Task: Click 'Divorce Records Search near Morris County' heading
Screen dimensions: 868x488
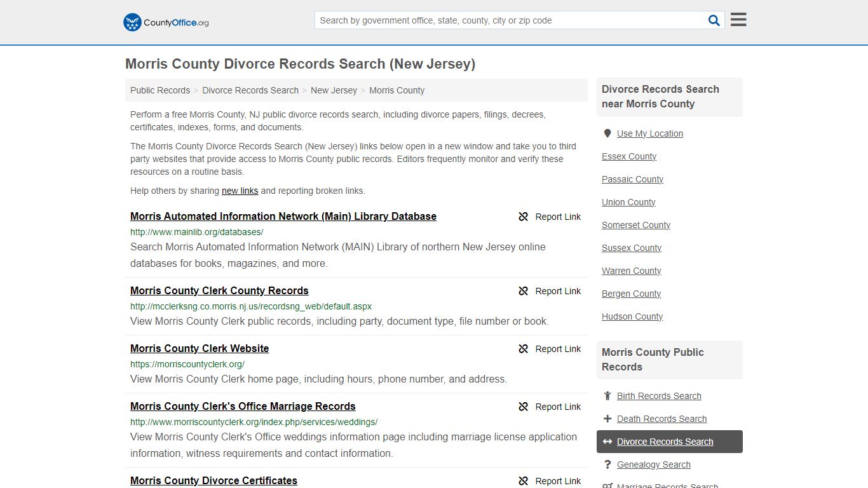Action: tap(660, 97)
